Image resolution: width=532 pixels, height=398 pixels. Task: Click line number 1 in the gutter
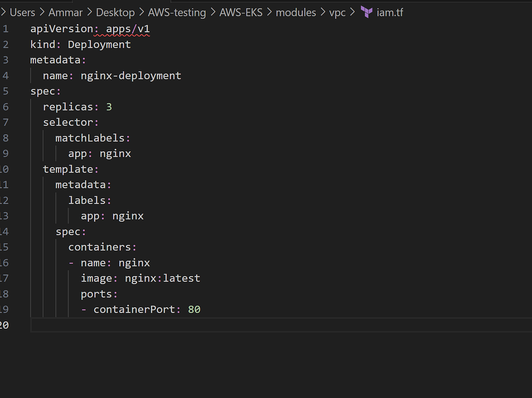pos(5,28)
